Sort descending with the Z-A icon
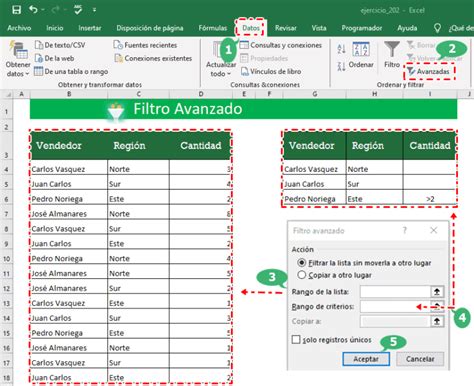Screen dimensions: 474x386 [x=341, y=66]
